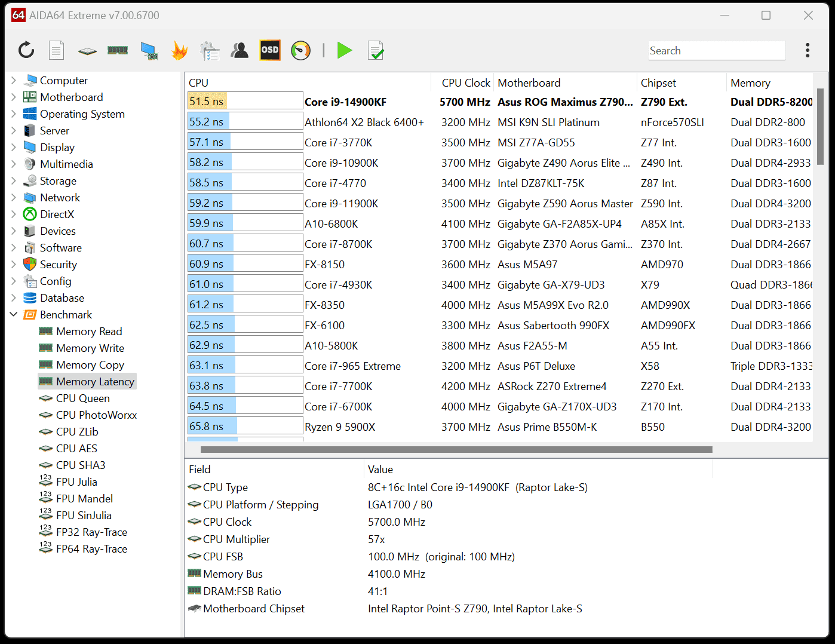Screen dimensions: 835x644
Task: Select Config in the tree
Action: (x=56, y=281)
